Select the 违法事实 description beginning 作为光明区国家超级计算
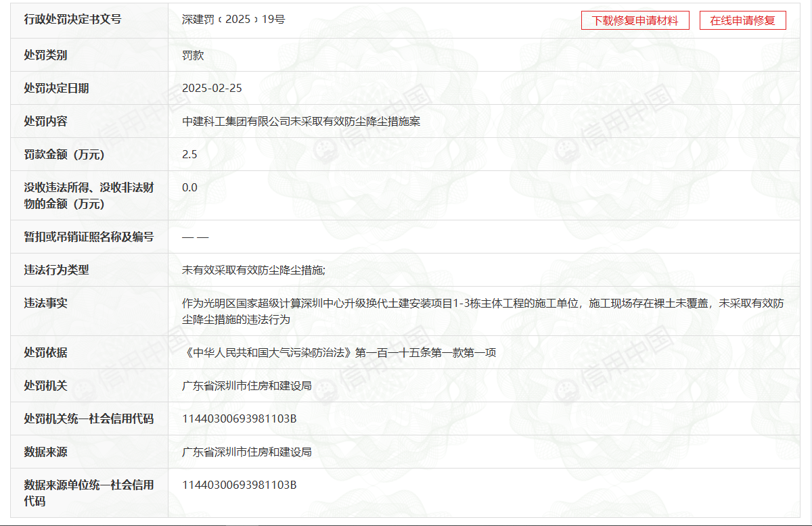The width and height of the screenshot is (812, 526). (483, 311)
